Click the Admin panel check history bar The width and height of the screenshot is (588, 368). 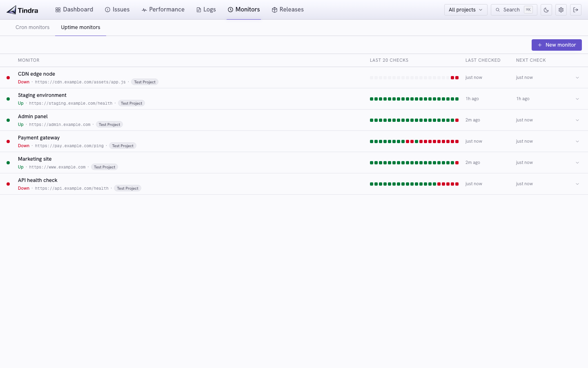(x=414, y=120)
